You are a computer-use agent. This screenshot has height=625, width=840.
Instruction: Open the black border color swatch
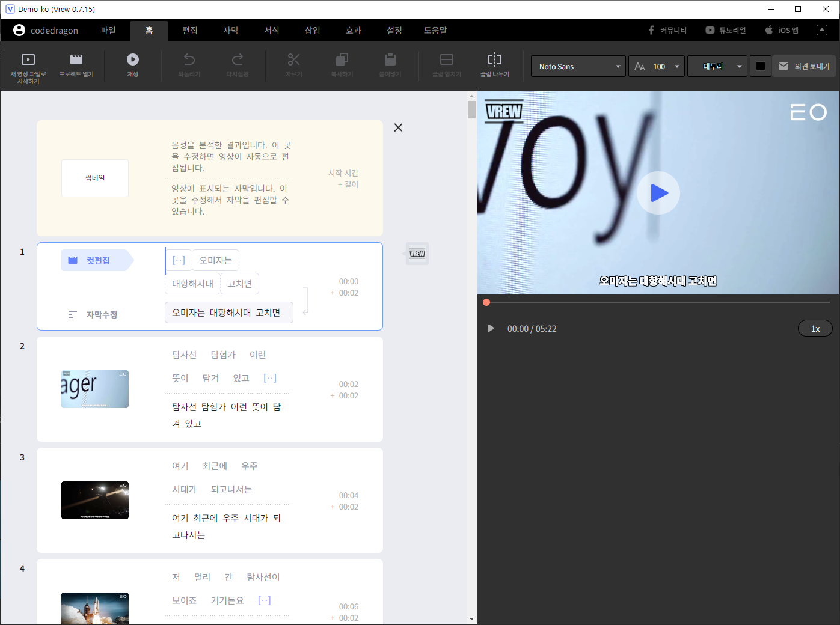(x=761, y=66)
